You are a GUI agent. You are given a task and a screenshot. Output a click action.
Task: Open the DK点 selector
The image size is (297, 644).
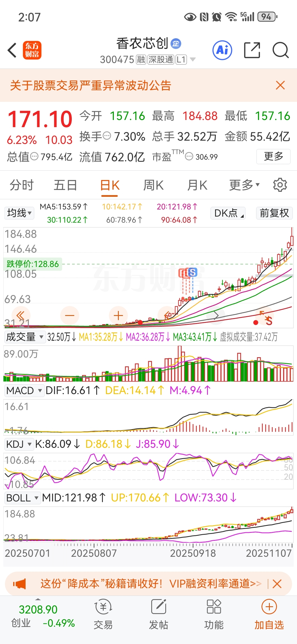[x=228, y=213]
